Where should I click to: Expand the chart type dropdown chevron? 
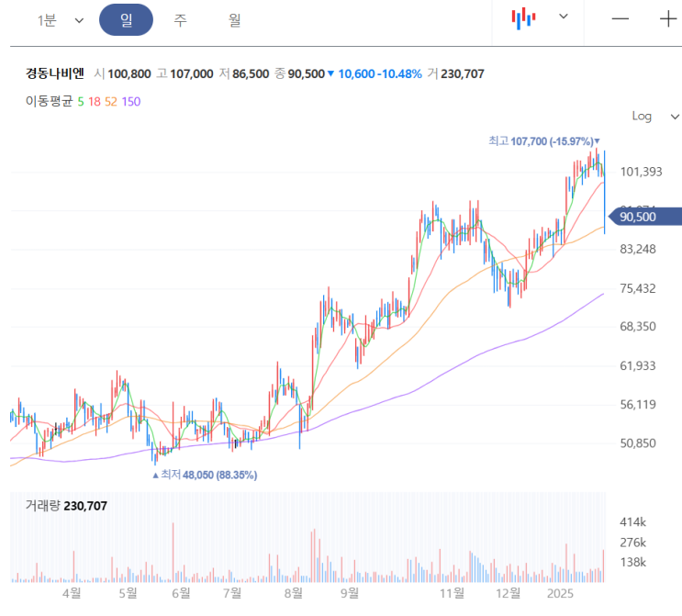(564, 17)
